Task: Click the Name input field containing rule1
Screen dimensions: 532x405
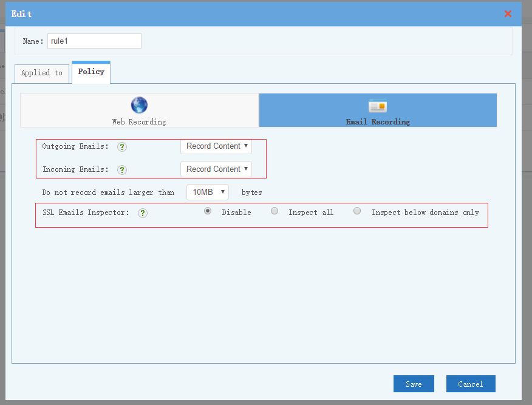Action: [x=94, y=41]
